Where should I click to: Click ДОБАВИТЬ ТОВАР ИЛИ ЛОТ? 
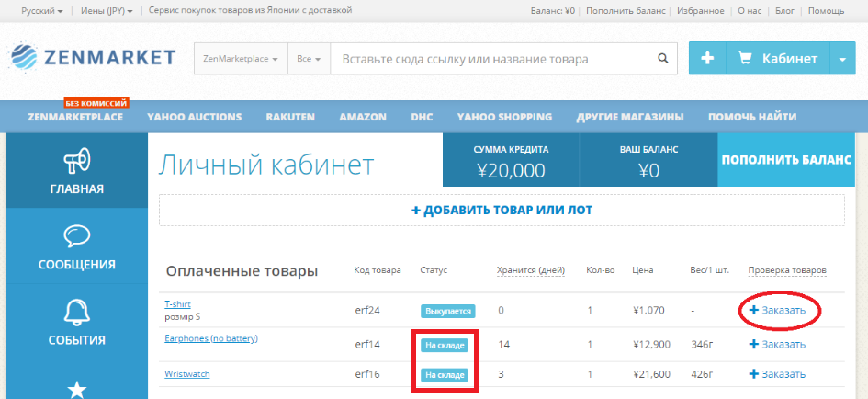coord(502,210)
